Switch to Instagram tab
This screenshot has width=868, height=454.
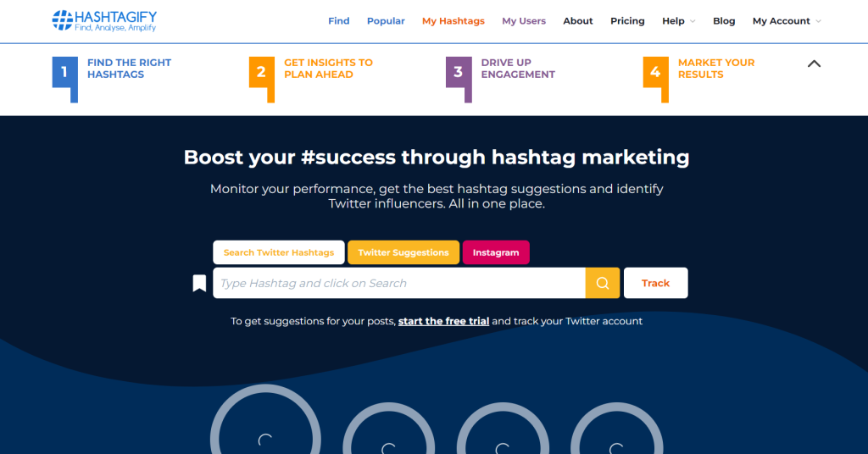[495, 252]
